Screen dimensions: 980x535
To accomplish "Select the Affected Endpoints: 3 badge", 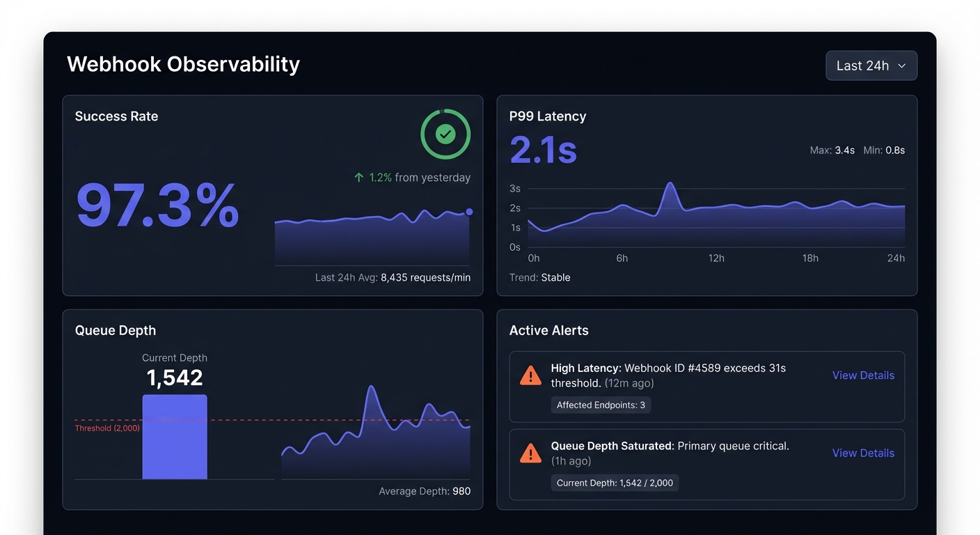I will [x=601, y=405].
